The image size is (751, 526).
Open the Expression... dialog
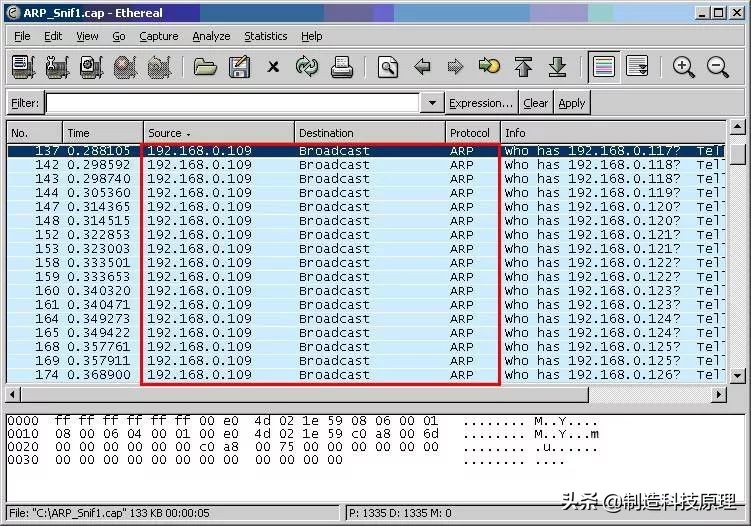point(481,103)
